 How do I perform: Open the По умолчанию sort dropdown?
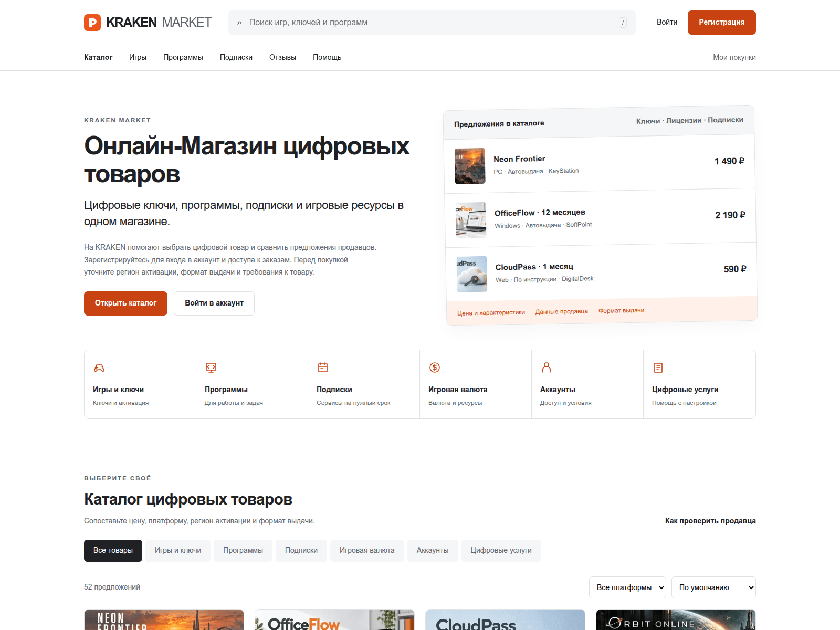pyautogui.click(x=713, y=587)
